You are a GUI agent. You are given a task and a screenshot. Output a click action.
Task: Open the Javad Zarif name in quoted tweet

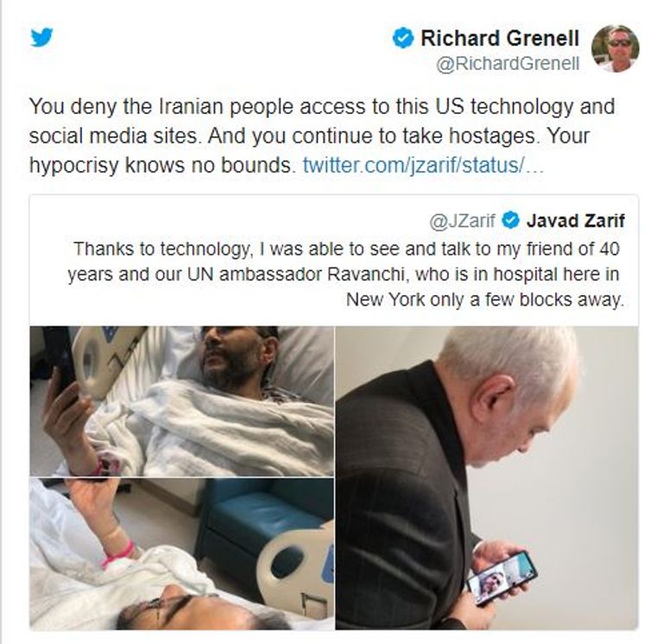(576, 221)
